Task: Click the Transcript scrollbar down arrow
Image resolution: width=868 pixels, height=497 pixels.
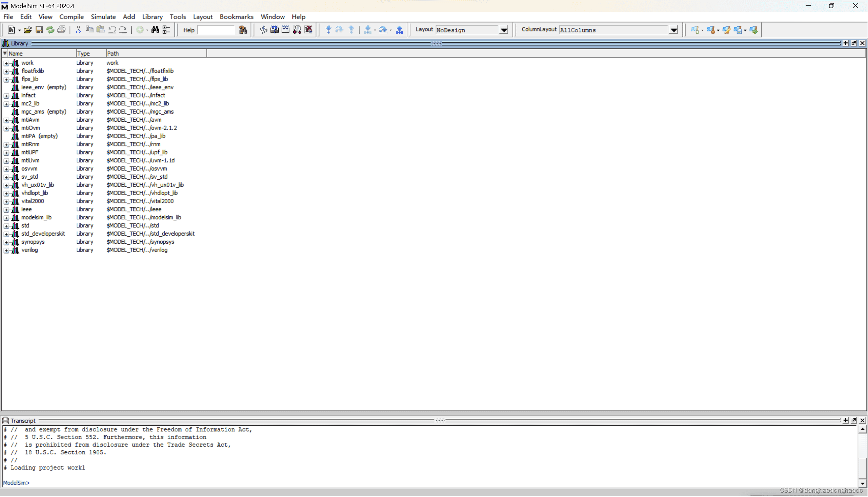Action: [862, 484]
